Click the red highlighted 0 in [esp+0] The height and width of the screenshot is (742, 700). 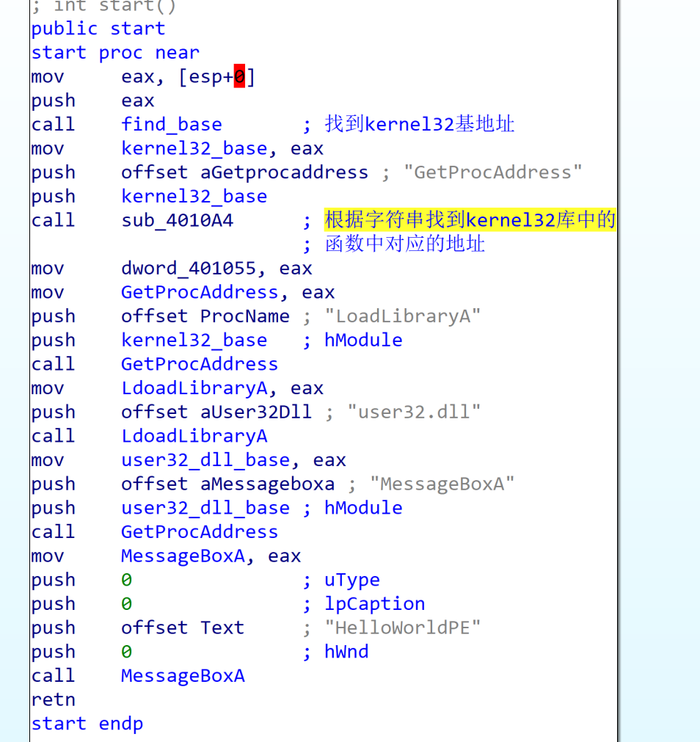[240, 76]
